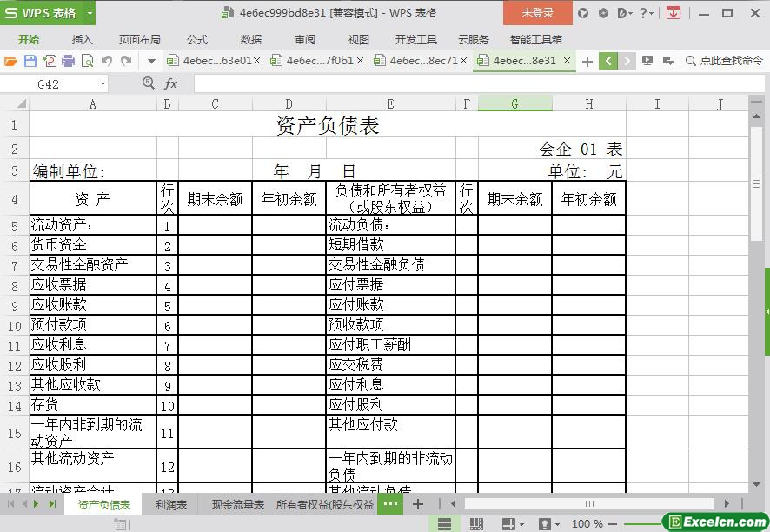
Task: Show more sheets with green ellipsis button
Action: coord(390,504)
